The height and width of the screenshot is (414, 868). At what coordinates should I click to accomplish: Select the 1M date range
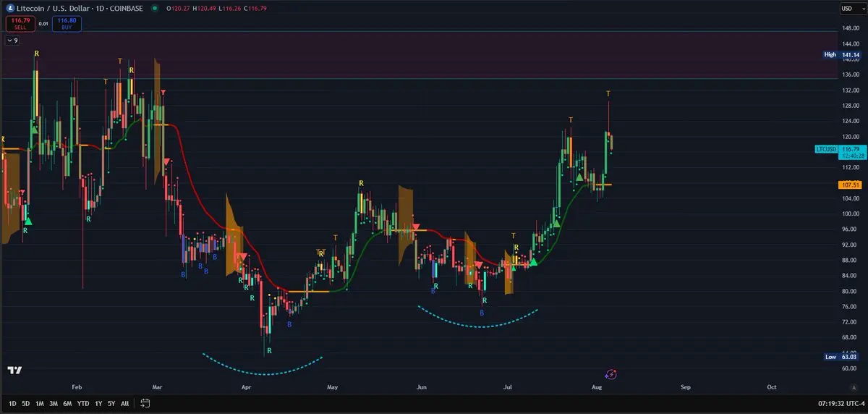[x=40, y=403]
